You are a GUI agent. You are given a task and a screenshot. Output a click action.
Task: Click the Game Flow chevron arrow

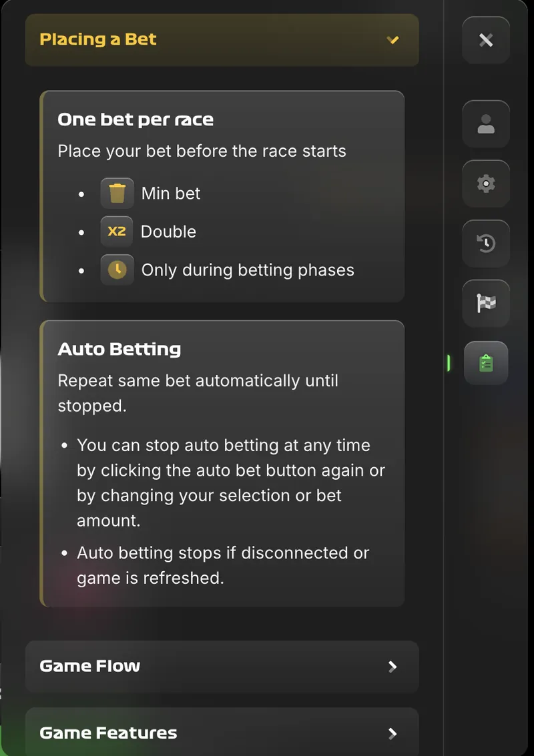click(x=393, y=666)
